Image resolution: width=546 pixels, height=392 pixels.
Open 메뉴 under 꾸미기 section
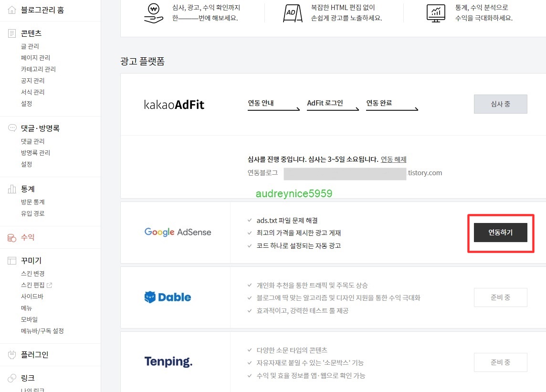pos(26,308)
